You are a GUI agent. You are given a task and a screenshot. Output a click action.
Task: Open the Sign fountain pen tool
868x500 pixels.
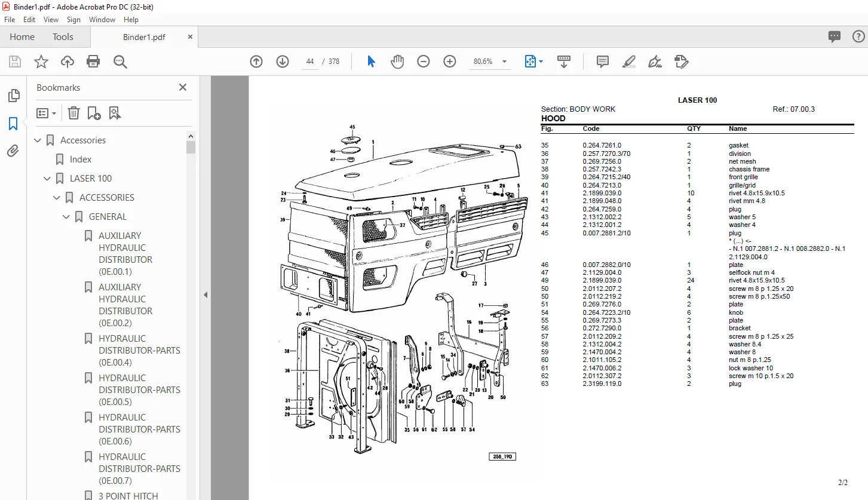tap(655, 62)
